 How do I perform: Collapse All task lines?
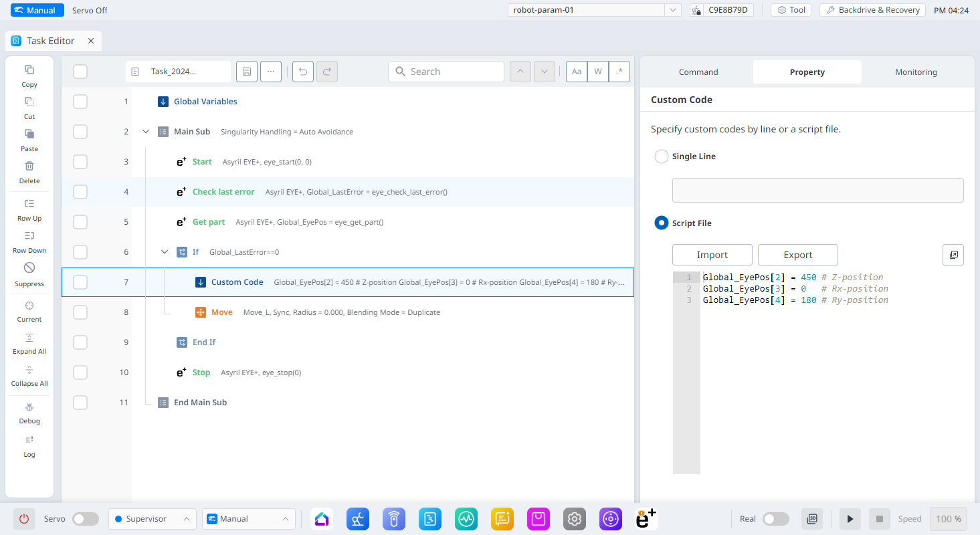(x=29, y=370)
